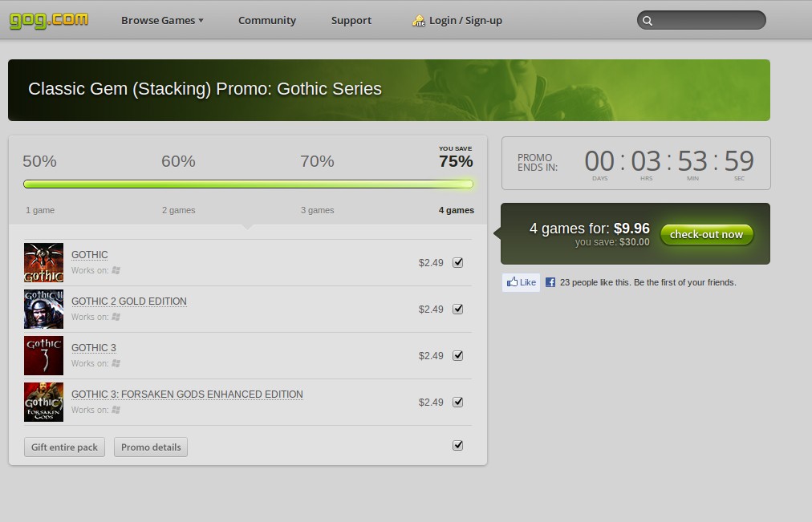Focus the search input field
The image size is (812, 522).
[x=701, y=20]
